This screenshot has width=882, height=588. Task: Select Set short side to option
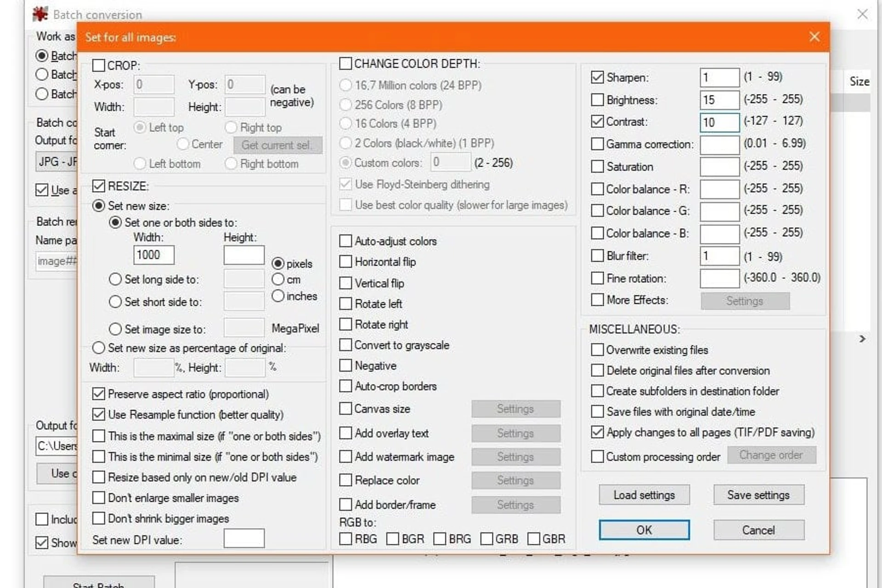coord(115,301)
